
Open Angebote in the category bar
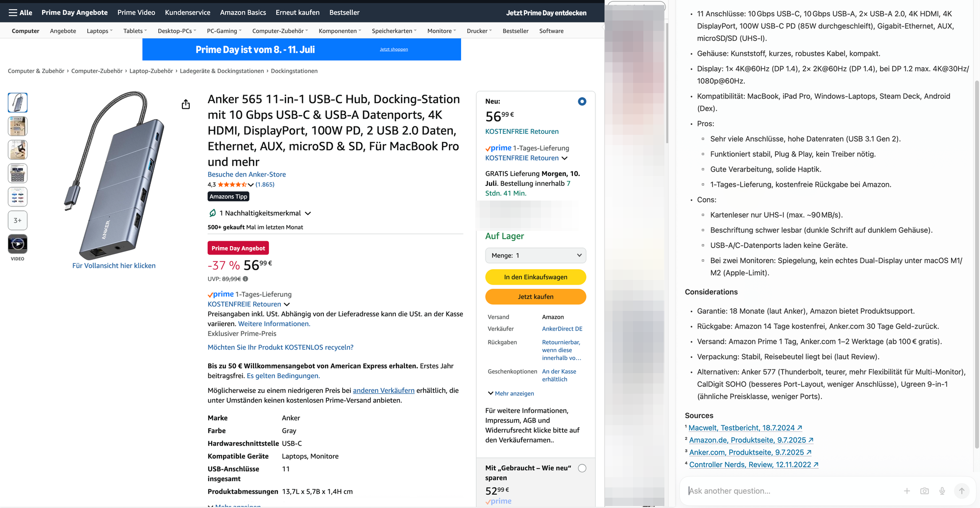coord(63,31)
